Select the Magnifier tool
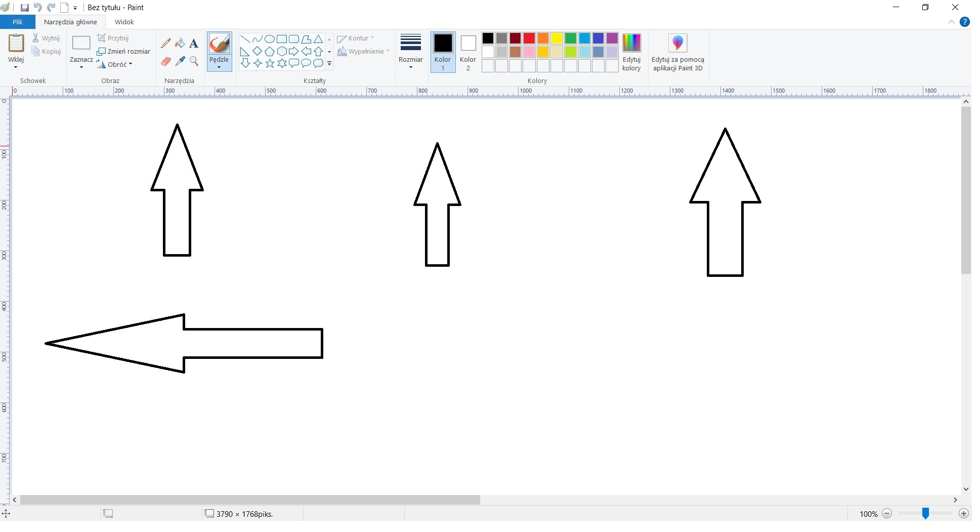This screenshot has width=980, height=532. 194,61
